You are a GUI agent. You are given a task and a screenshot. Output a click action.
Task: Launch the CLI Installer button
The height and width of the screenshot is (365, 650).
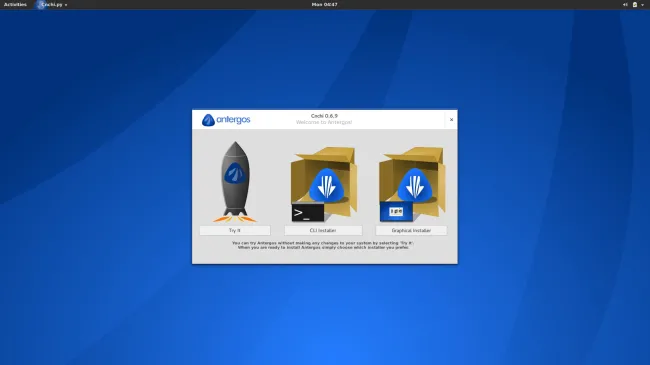point(323,230)
